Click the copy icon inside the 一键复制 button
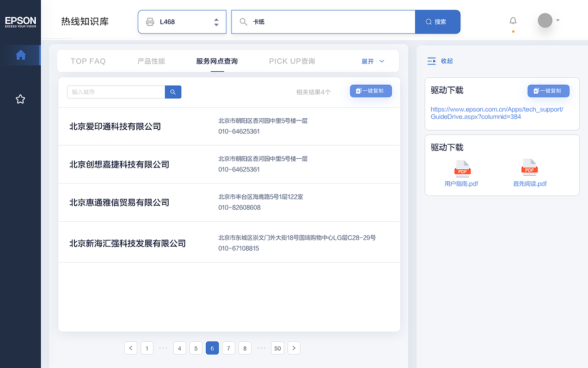Image resolution: width=588 pixels, height=368 pixels. coord(358,91)
